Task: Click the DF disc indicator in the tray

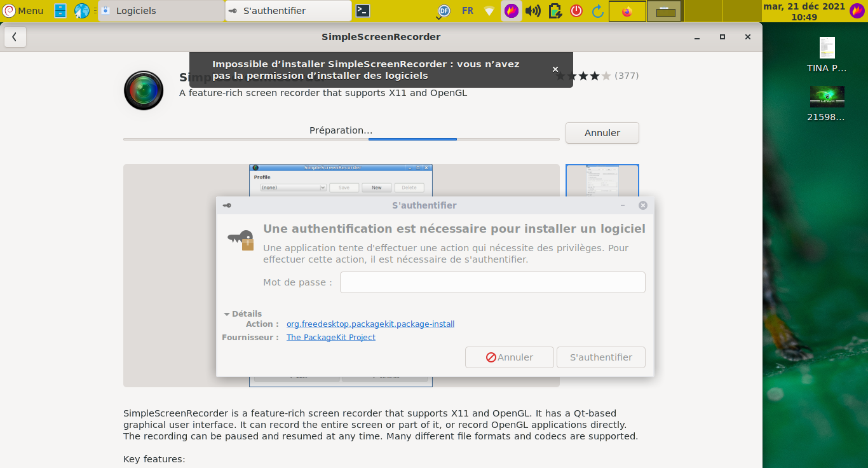Action: pos(443,11)
